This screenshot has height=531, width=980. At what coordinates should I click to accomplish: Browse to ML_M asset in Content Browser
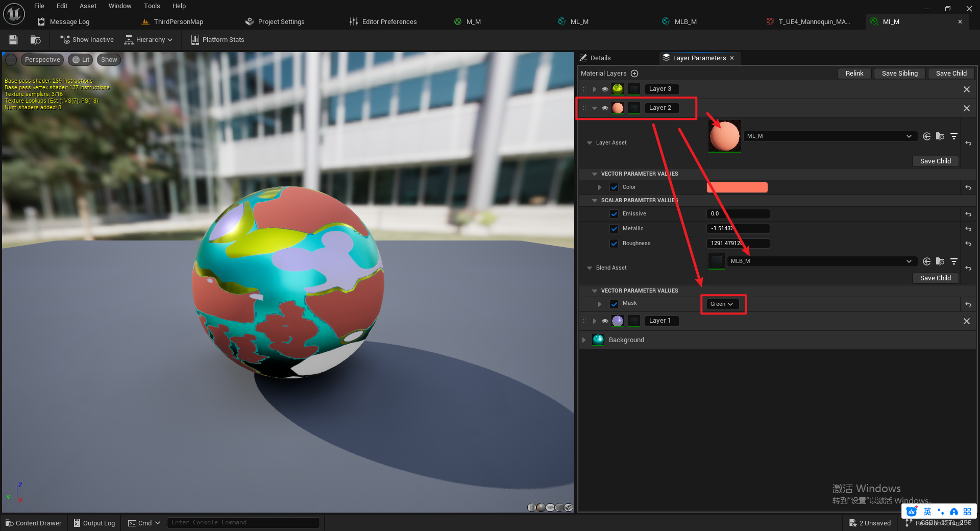940,136
